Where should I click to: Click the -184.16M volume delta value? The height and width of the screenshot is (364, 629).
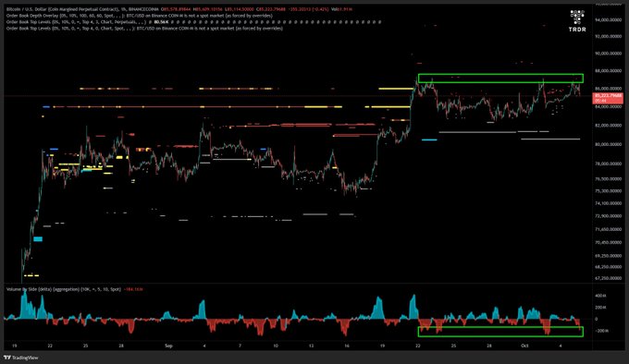133,289
